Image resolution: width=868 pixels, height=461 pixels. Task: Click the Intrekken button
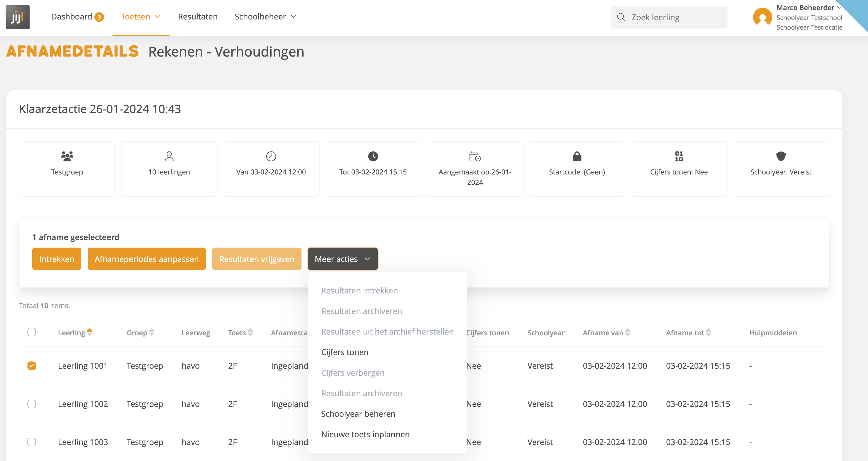[x=57, y=259]
